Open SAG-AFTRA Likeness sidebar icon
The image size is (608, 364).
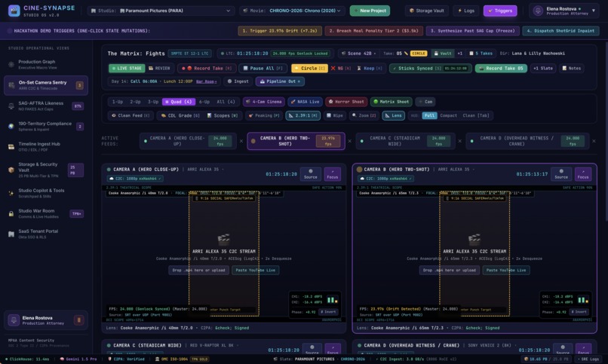tap(11, 106)
